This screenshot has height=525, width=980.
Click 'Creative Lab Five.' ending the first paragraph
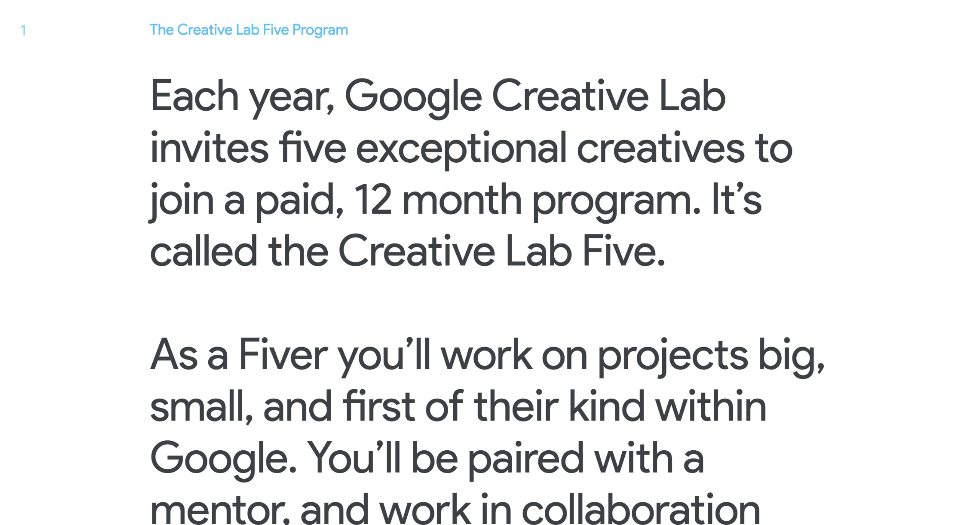point(501,252)
